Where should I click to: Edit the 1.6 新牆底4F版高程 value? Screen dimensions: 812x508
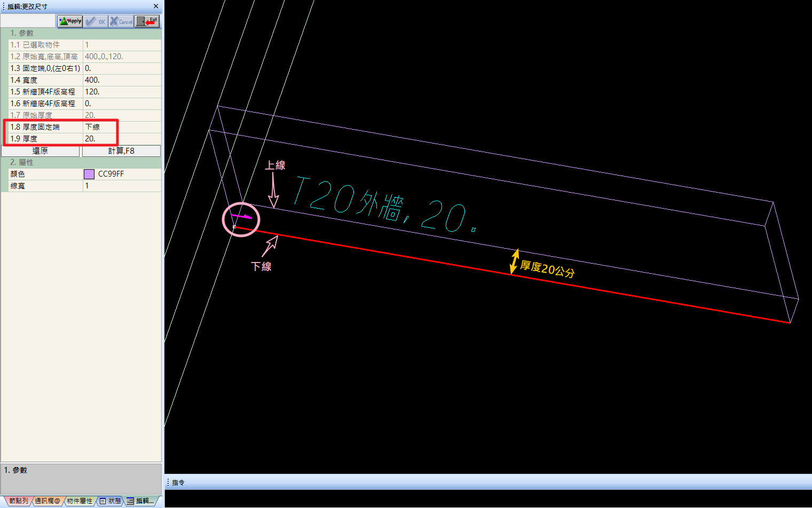pos(122,104)
